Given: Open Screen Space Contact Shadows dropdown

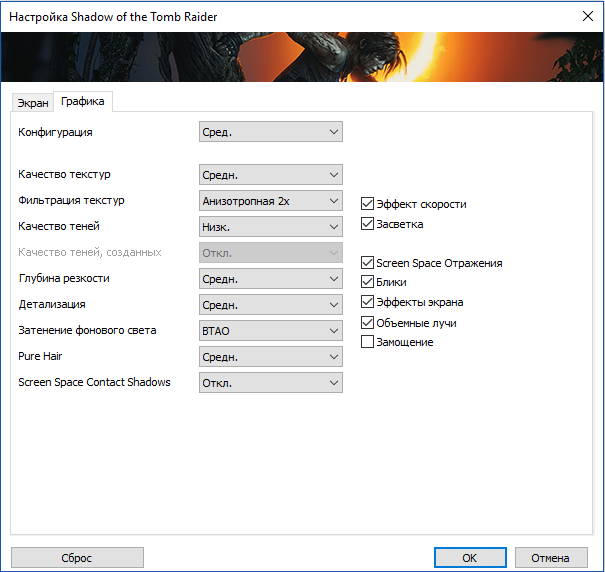Looking at the screenshot, I should coord(271,383).
